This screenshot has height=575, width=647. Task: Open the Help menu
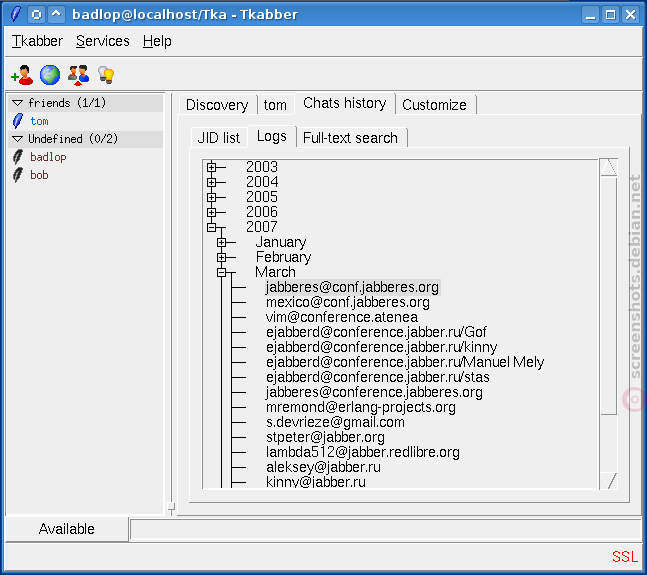pyautogui.click(x=157, y=41)
